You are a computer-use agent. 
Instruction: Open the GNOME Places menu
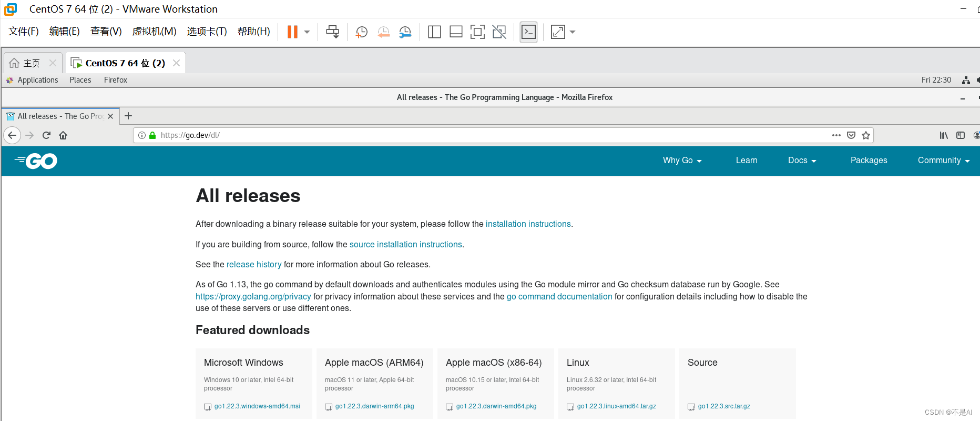click(x=80, y=80)
